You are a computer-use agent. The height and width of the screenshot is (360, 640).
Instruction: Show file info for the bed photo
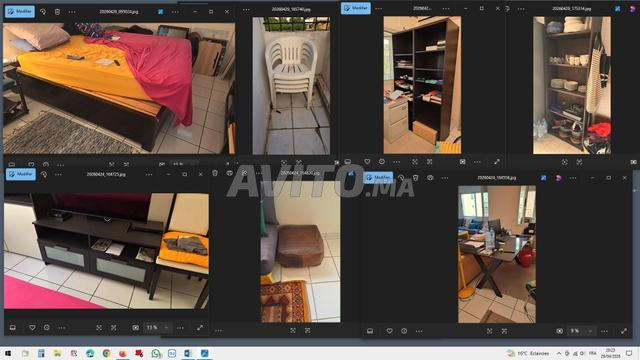[46, 164]
